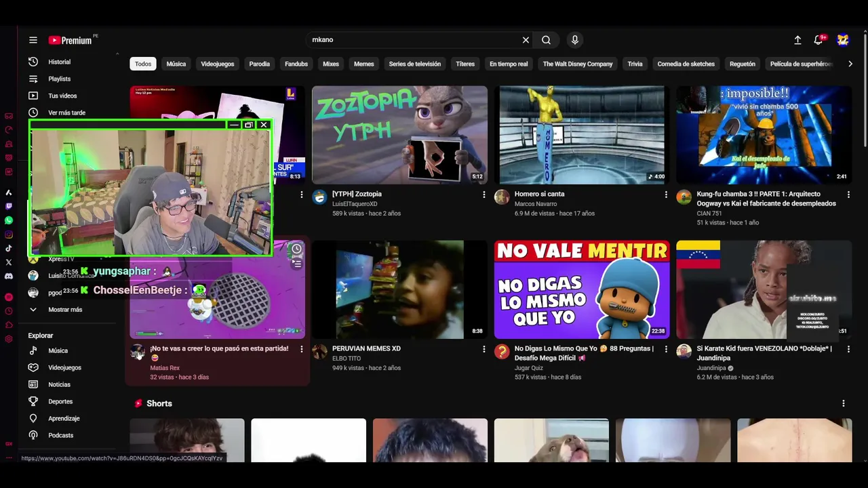
Task: Clear the search text with X
Action: tap(526, 40)
